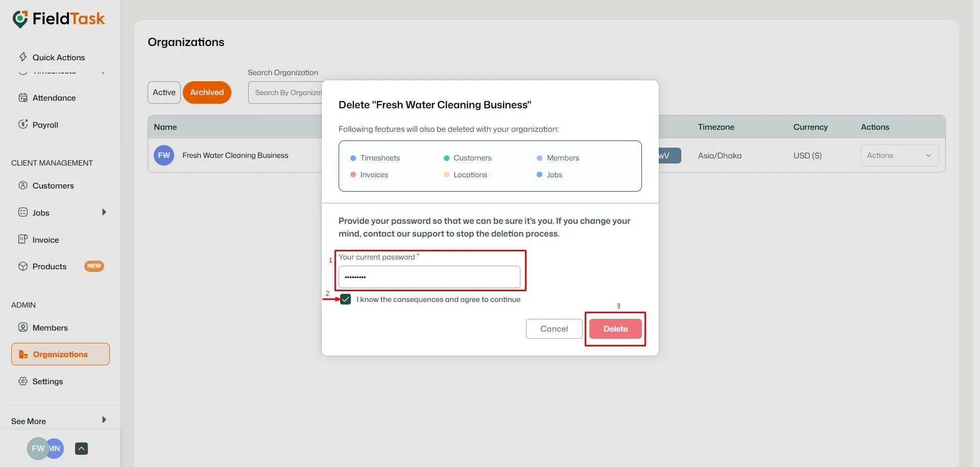Screen dimensions: 980x467
Task: Click the Customers person icon
Action: [23, 185]
